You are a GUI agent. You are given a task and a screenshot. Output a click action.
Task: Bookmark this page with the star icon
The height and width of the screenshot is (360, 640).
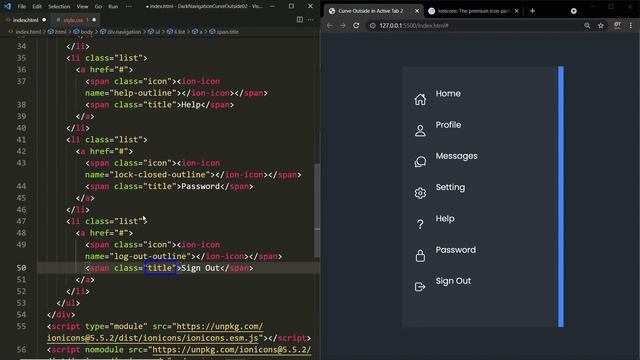(600, 25)
